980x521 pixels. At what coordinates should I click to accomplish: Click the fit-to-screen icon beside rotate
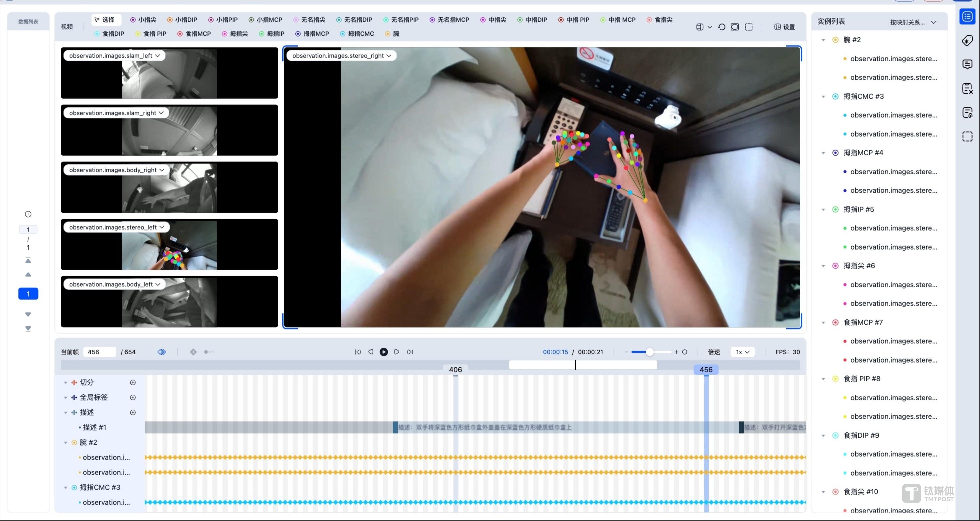click(x=735, y=27)
